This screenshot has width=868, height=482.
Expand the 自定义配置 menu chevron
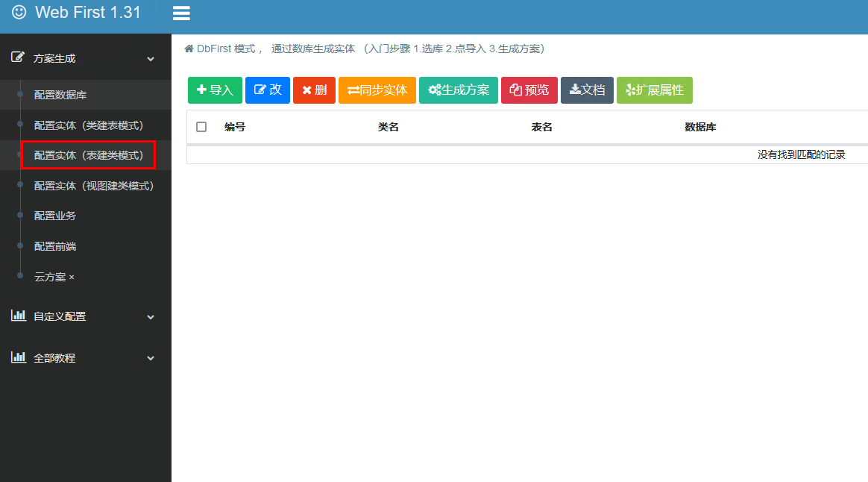coord(151,317)
